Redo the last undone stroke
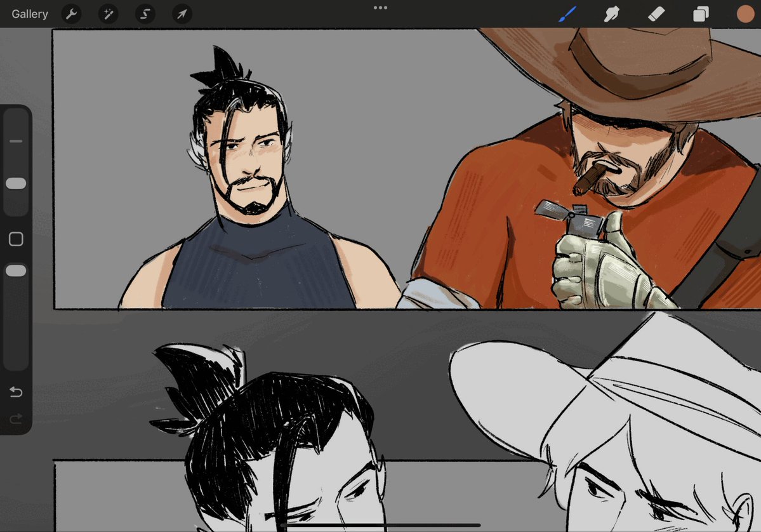761x532 pixels. (x=16, y=418)
